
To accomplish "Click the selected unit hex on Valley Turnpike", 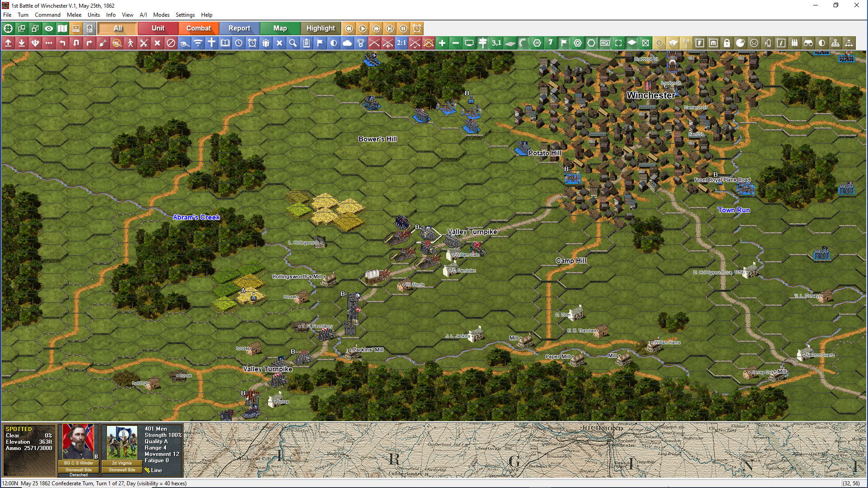I will pyautogui.click(x=427, y=234).
